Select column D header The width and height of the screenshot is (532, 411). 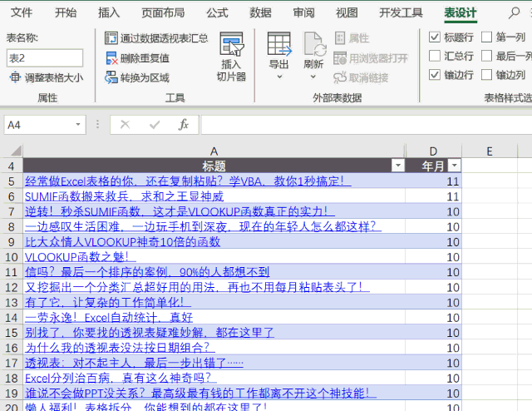click(x=433, y=151)
